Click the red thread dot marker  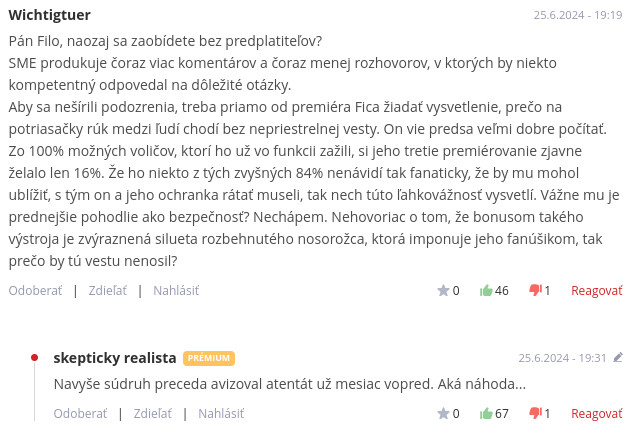tap(35, 357)
